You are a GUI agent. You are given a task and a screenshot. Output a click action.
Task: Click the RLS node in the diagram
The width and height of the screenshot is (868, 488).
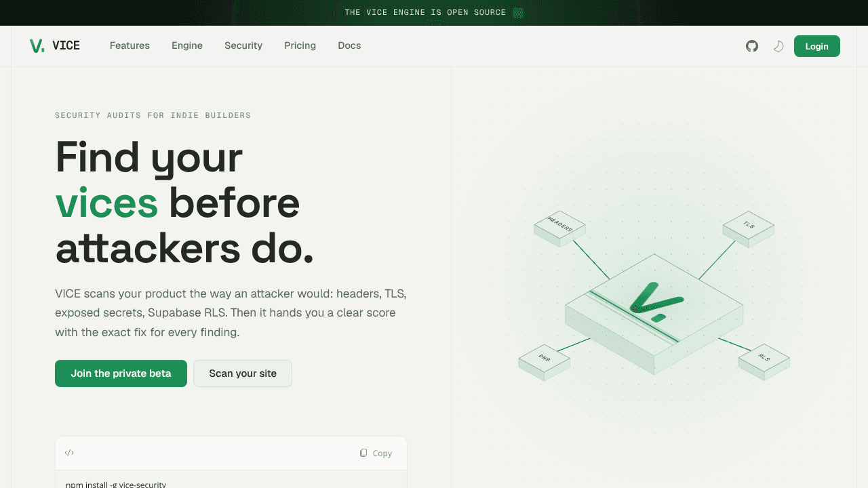(764, 362)
